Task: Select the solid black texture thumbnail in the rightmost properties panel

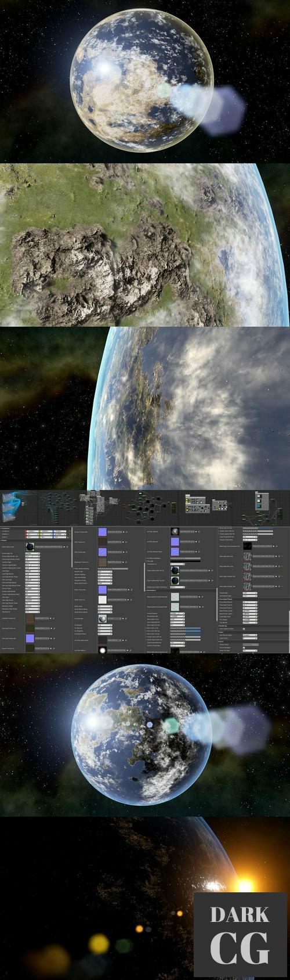Action: click(248, 546)
